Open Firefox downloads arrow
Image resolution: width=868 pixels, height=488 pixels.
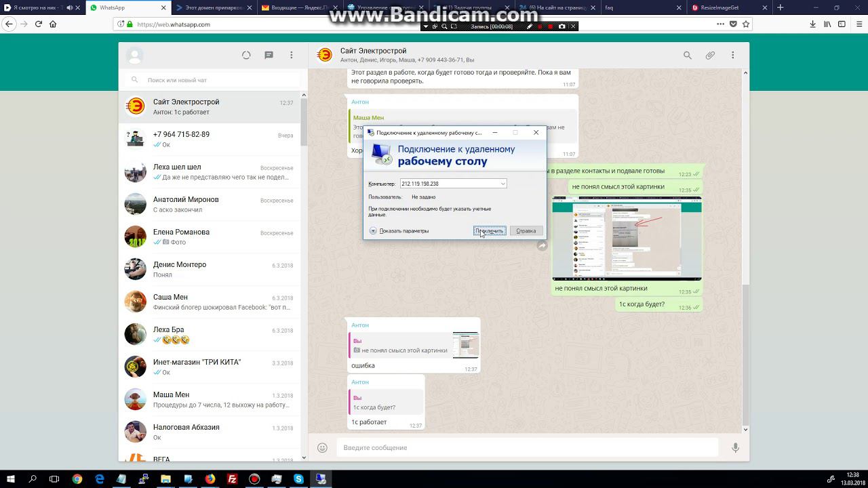tap(812, 24)
